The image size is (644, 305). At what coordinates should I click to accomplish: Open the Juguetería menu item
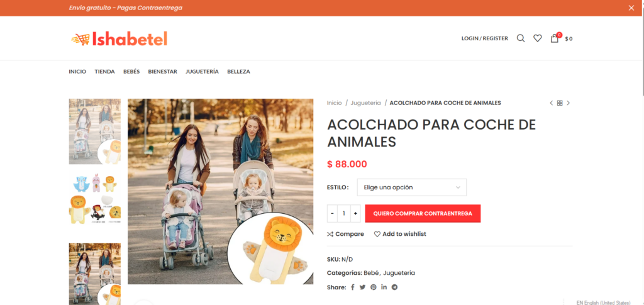[202, 72]
